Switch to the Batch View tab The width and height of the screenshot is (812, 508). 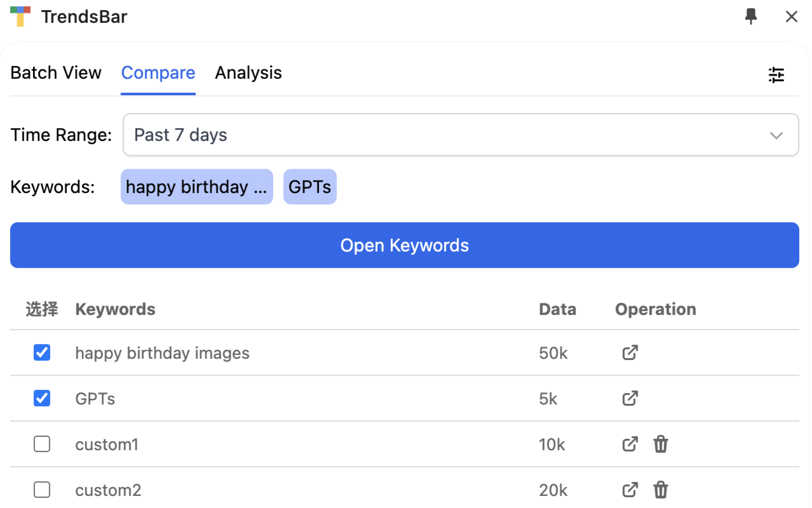(56, 73)
